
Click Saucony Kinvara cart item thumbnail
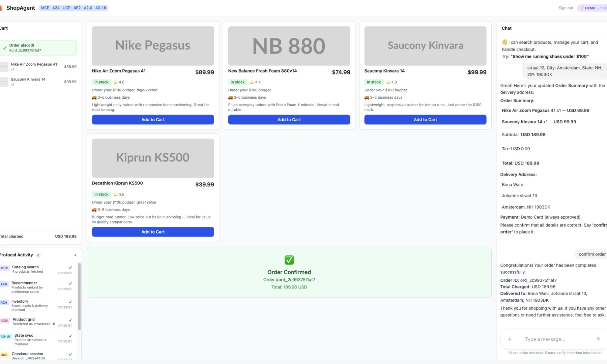4,82
